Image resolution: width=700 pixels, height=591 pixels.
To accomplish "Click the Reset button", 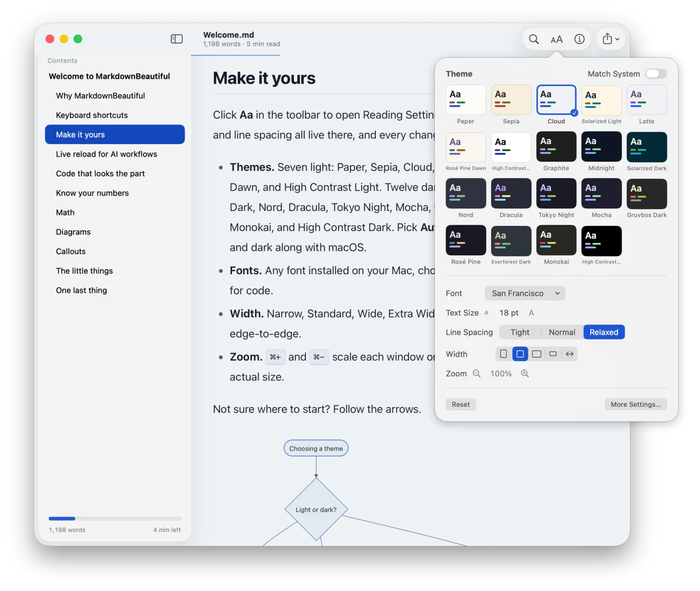I will click(461, 404).
